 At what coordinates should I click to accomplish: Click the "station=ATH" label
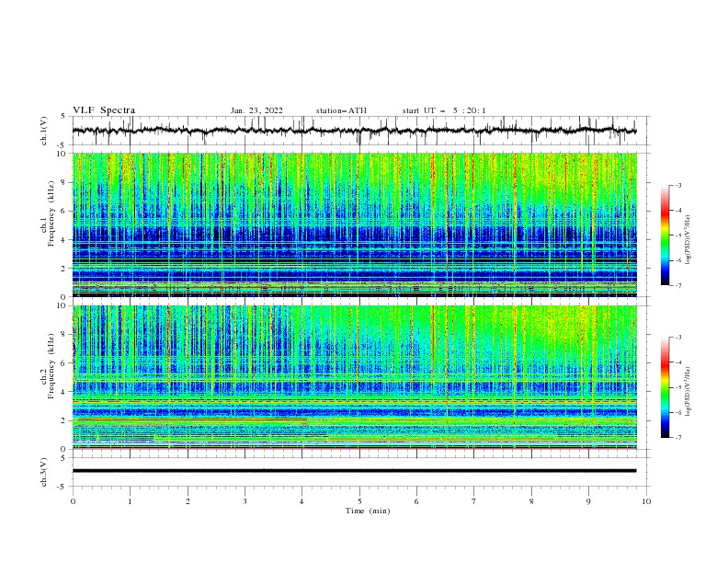(341, 110)
